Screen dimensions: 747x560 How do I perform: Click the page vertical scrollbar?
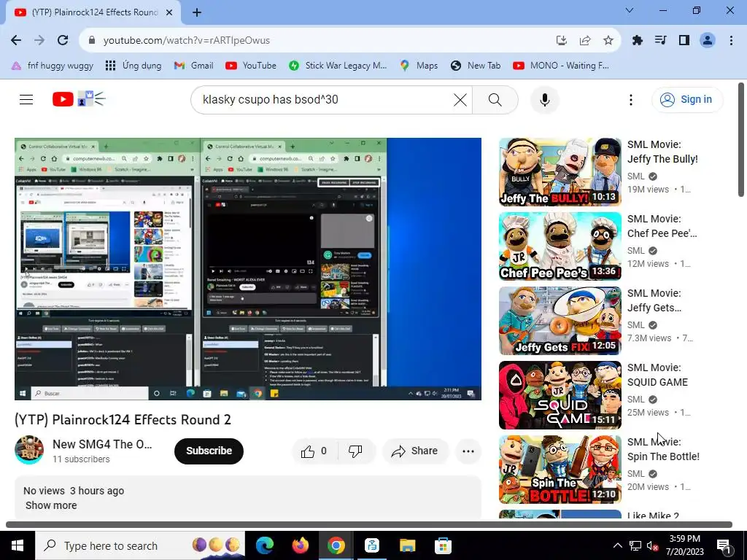741,139
